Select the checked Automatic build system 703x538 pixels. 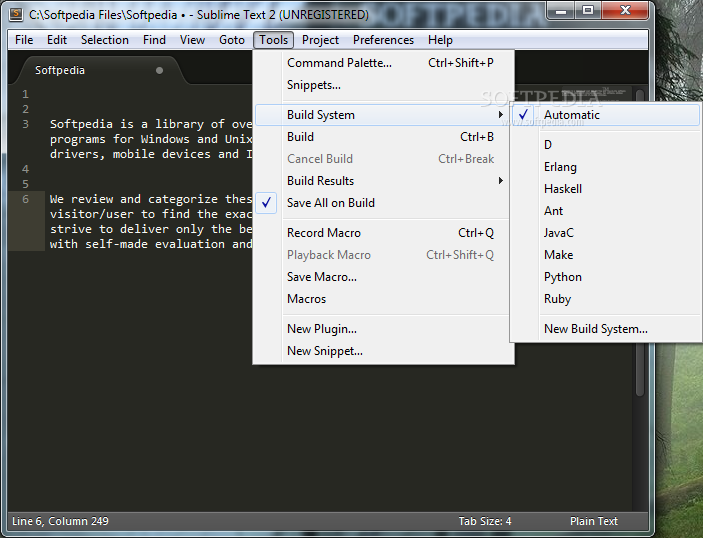coord(606,115)
